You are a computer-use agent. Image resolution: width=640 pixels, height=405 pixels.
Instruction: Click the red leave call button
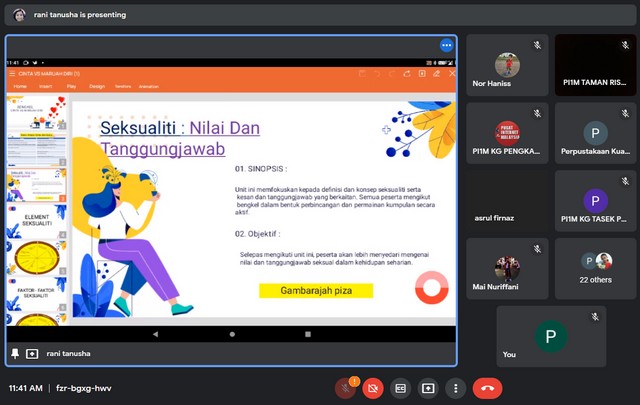[x=487, y=388]
